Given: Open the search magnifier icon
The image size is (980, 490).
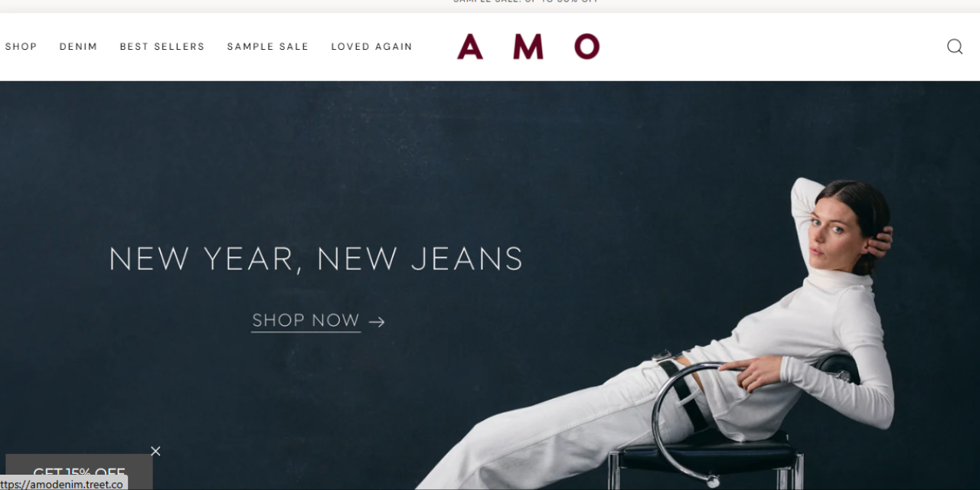Looking at the screenshot, I should click(x=955, y=47).
